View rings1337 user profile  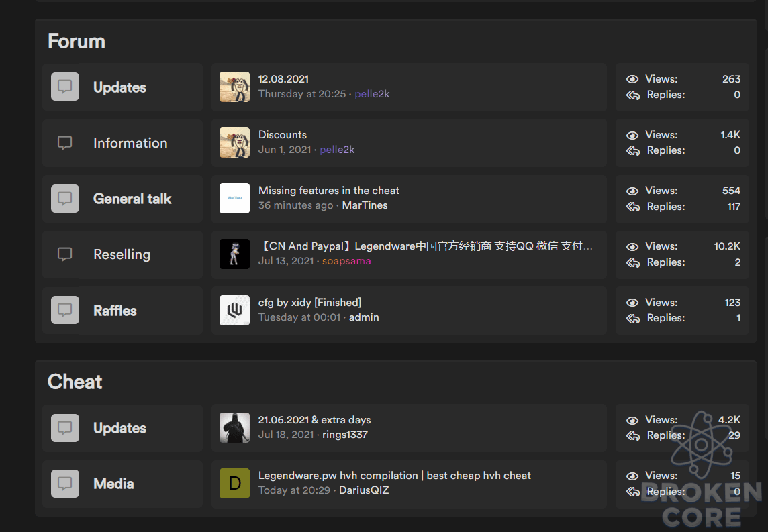(345, 435)
